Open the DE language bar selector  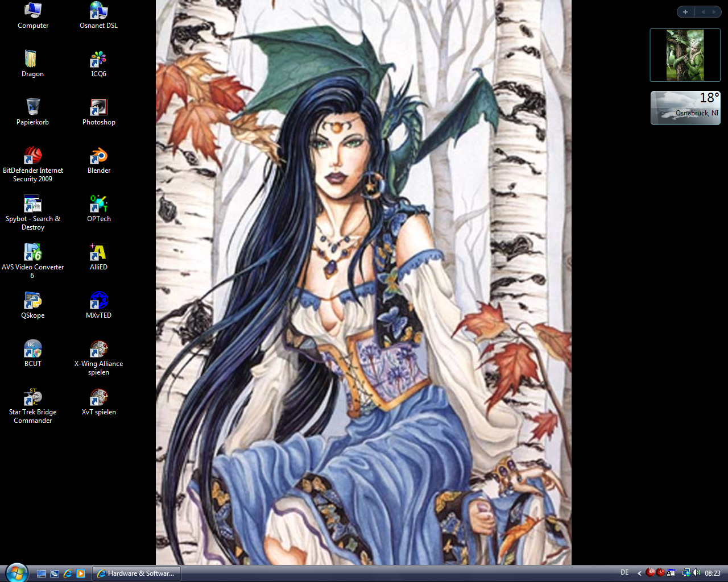pos(624,573)
